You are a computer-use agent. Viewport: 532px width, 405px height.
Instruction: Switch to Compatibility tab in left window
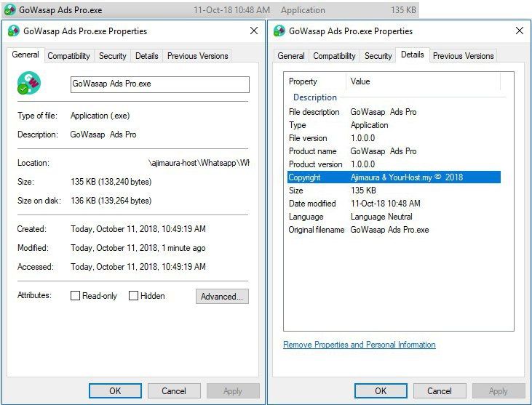coord(69,56)
